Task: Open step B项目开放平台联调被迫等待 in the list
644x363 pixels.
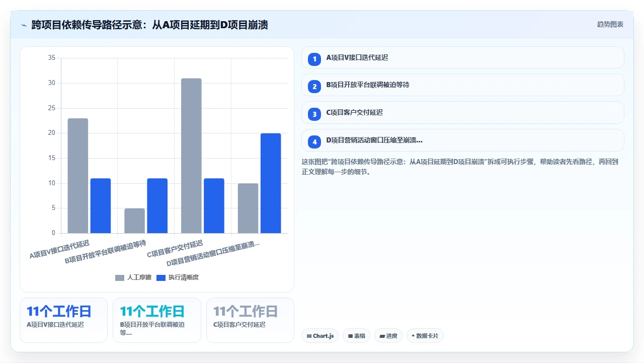Action: pyautogui.click(x=462, y=85)
